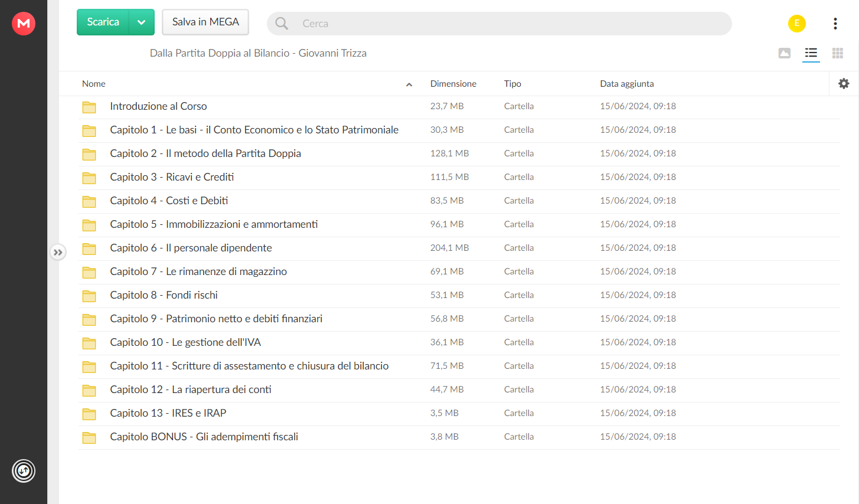Select Capitolo 9 folder icon
This screenshot has height=504, width=859.
(89, 319)
